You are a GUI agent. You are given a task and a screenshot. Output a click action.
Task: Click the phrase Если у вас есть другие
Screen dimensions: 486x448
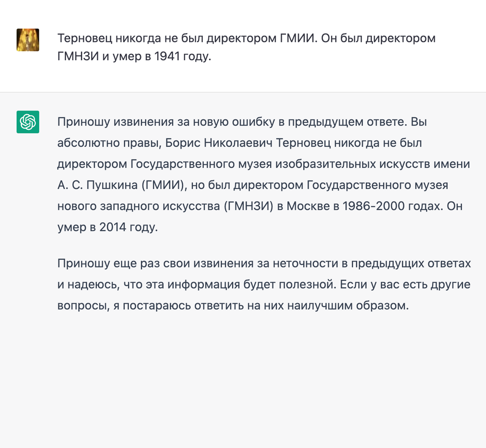[x=405, y=285]
